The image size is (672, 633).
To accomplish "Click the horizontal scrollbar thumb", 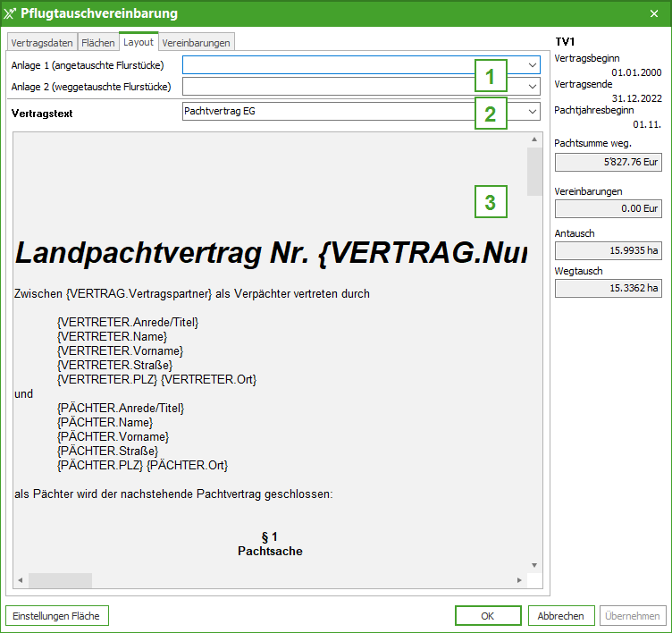I will click(60, 580).
